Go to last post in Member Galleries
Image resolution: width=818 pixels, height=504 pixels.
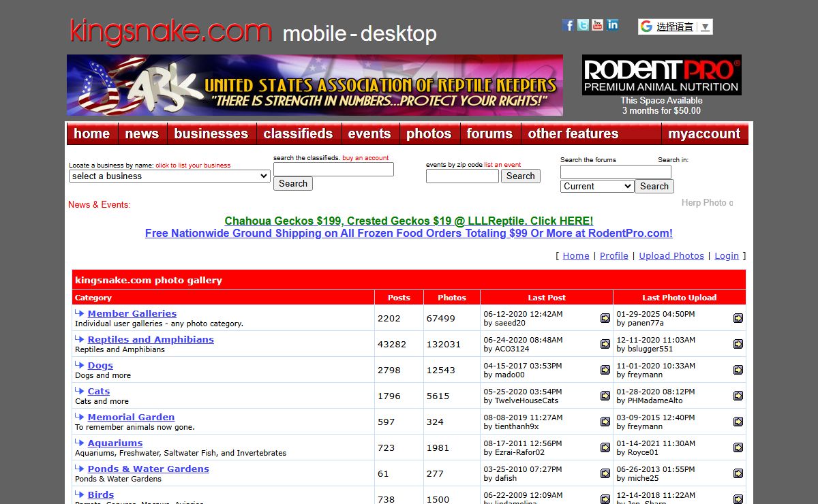point(605,318)
